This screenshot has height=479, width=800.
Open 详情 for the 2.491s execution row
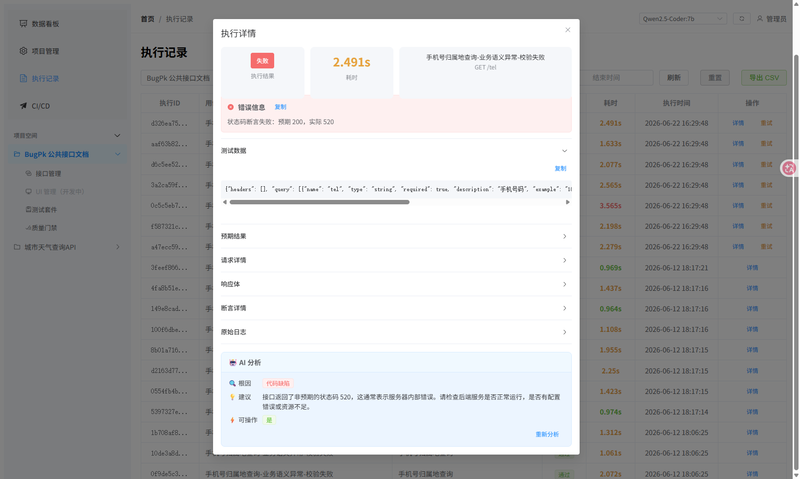tap(738, 123)
